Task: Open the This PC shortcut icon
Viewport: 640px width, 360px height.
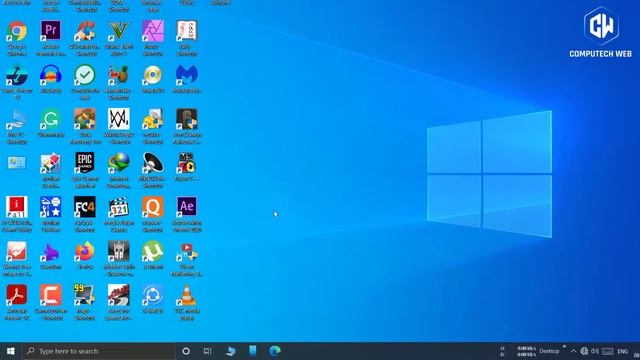Action: tap(17, 119)
